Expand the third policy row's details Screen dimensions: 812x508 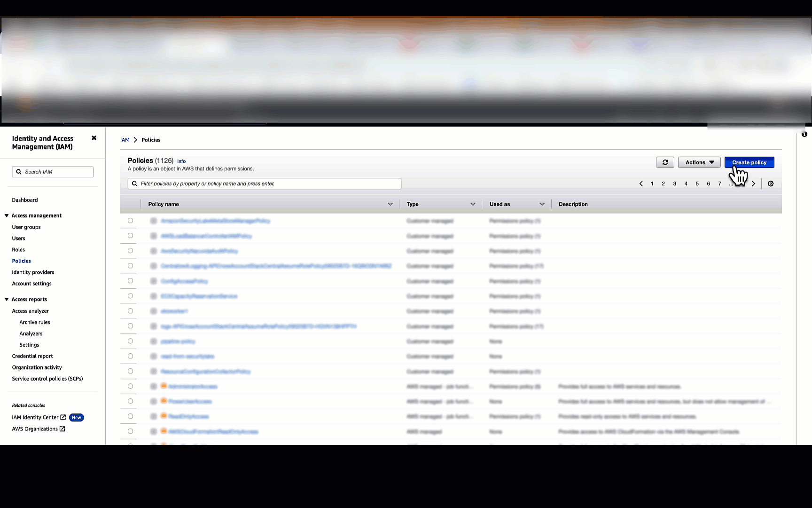(153, 251)
